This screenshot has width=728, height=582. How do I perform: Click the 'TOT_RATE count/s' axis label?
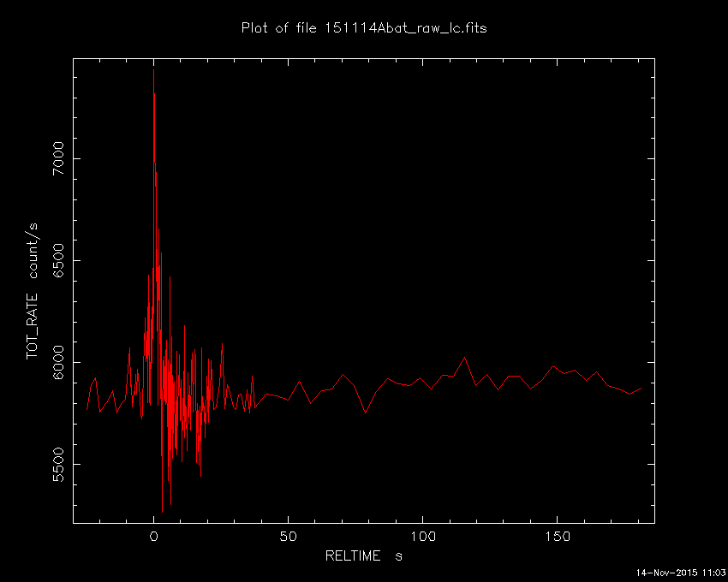tap(33, 291)
